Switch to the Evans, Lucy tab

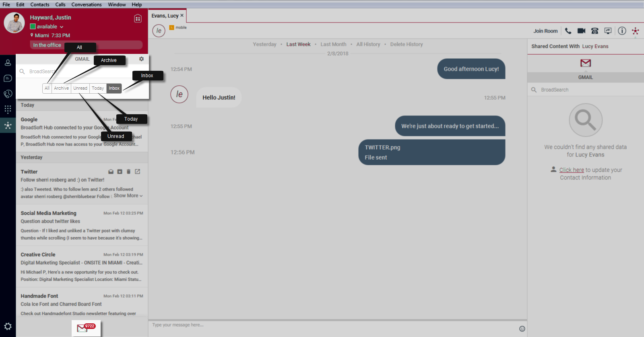tap(165, 16)
